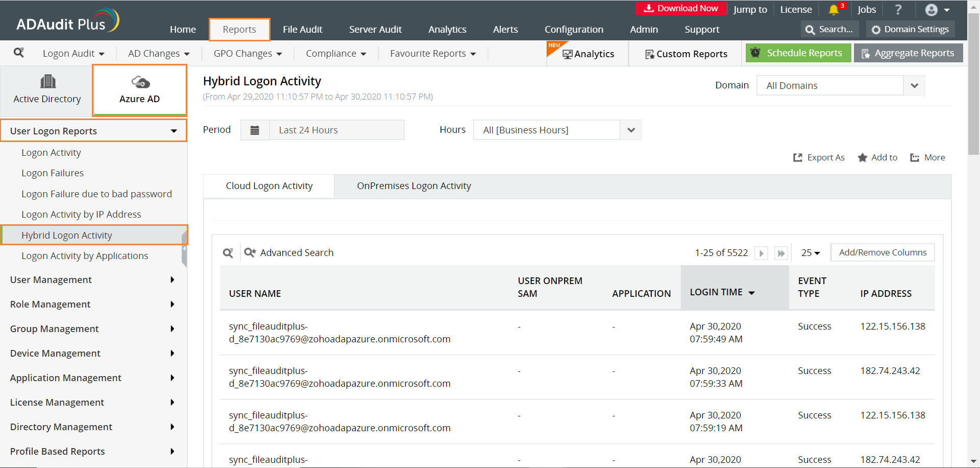Viewport: 980px width, 468px height.
Task: Open the Logon Audit dropdown
Action: point(73,54)
